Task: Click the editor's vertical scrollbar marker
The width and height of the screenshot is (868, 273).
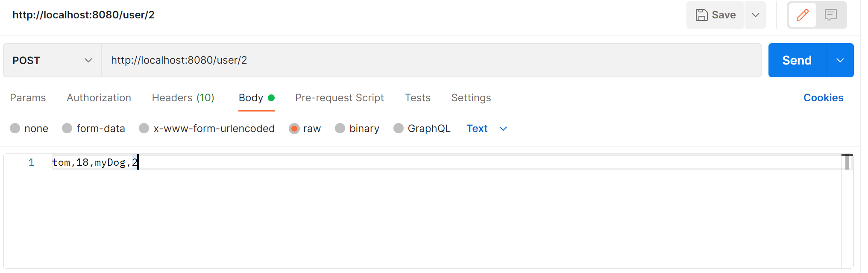Action: [847, 162]
